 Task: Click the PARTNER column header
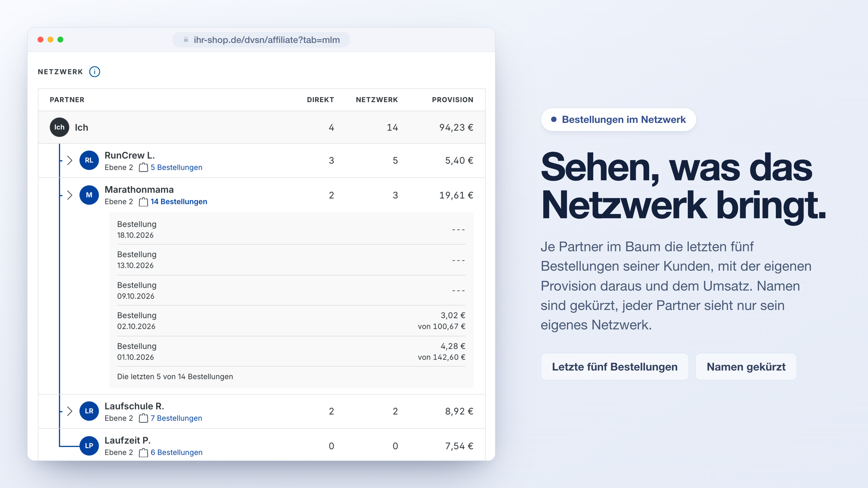tap(67, 100)
